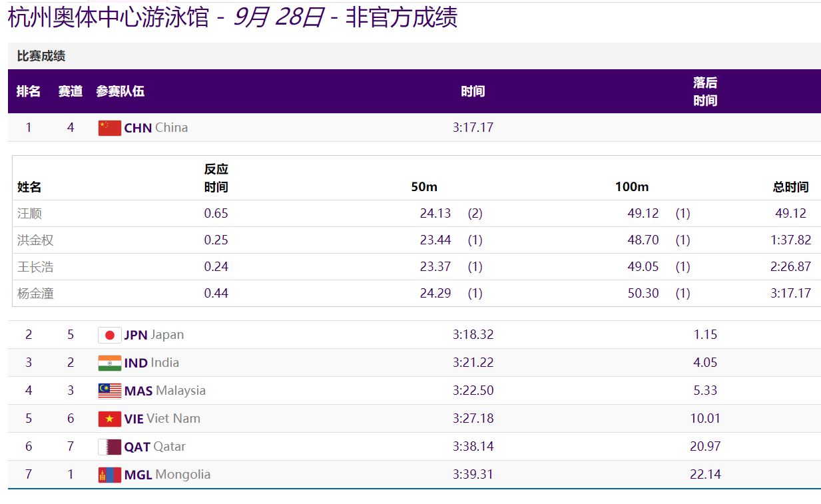
Task: Click 洪金权's reaction time 0.25
Action: tap(216, 240)
